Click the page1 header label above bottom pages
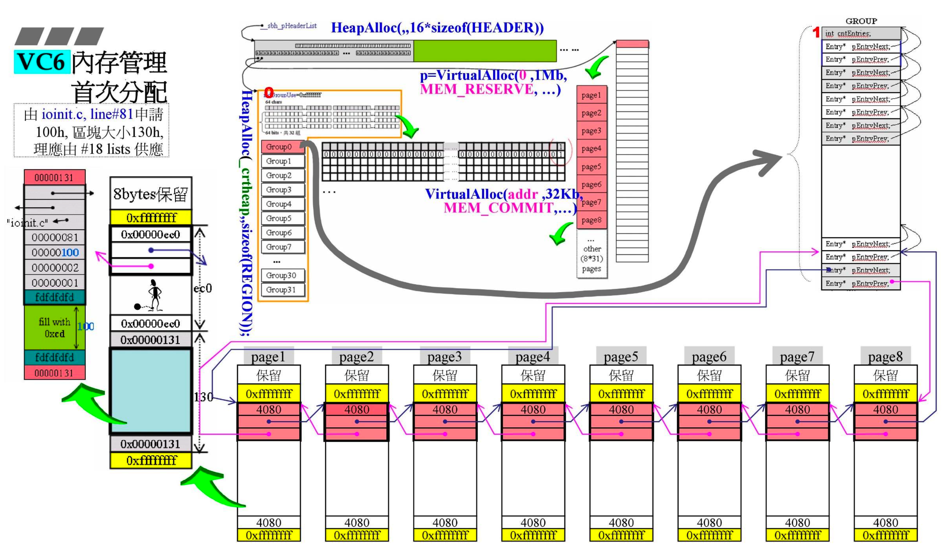 269,356
